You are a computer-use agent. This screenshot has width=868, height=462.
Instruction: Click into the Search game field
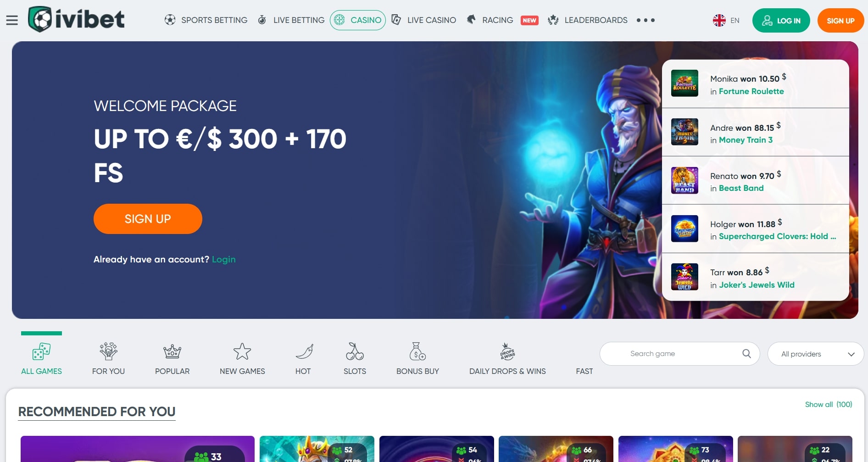tap(679, 354)
